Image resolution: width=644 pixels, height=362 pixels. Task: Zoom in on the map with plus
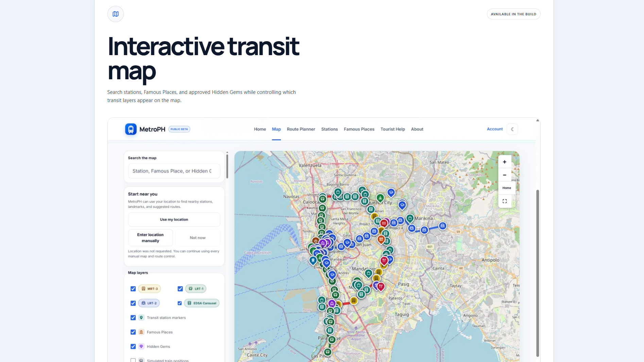coord(505,162)
